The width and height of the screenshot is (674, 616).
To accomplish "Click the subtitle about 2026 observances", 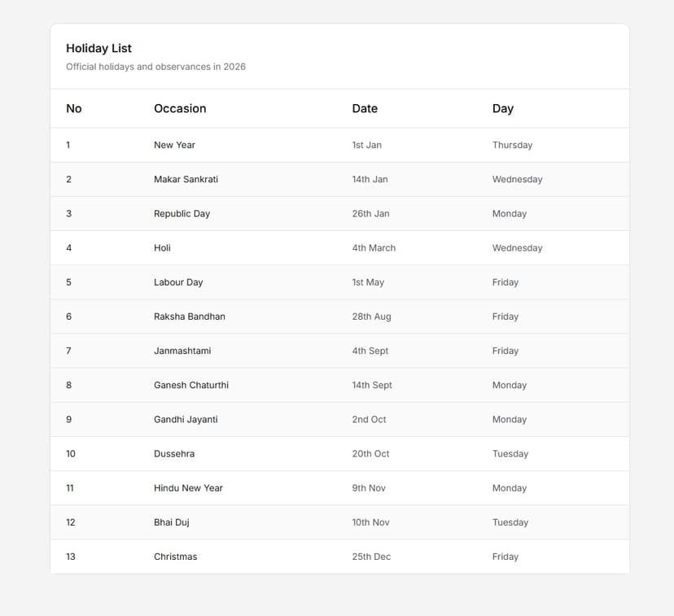I will [x=155, y=67].
